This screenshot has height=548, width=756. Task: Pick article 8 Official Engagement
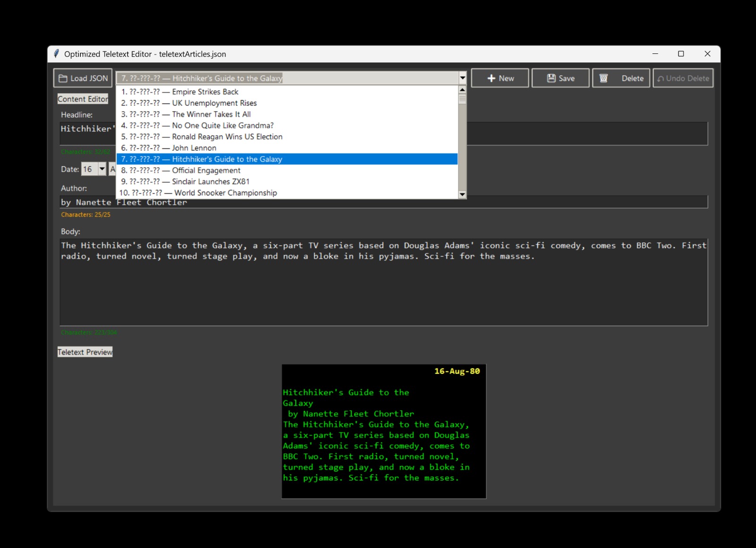point(287,171)
